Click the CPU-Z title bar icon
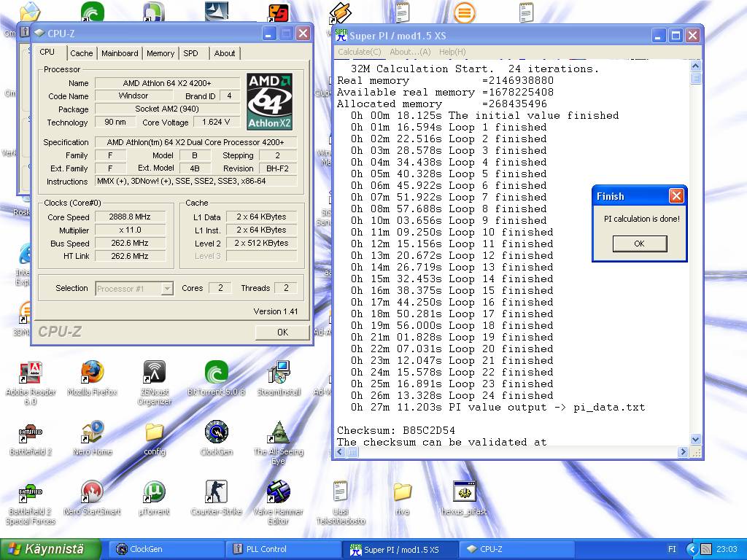The height and width of the screenshot is (560, 747). [39, 34]
